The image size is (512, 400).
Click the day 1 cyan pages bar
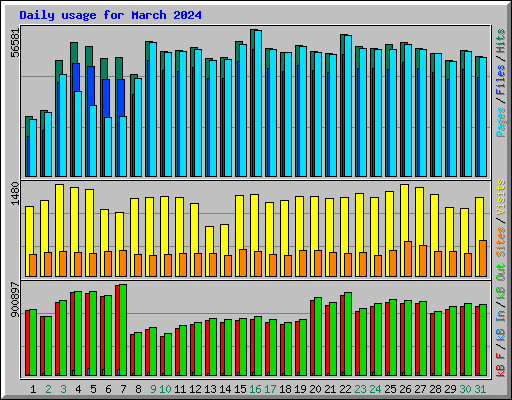[33, 148]
